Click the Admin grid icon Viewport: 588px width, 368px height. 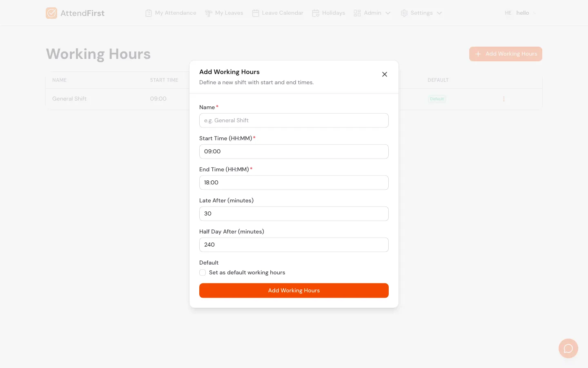pyautogui.click(x=357, y=13)
